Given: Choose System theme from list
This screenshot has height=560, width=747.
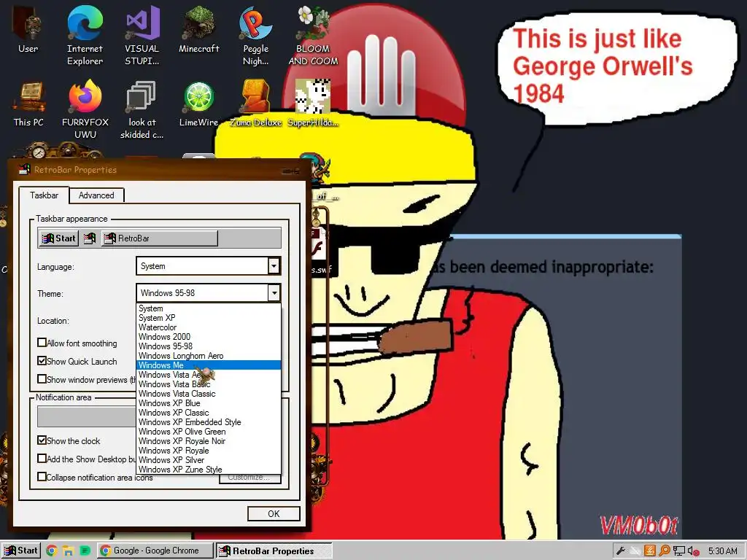Looking at the screenshot, I should point(209,308).
